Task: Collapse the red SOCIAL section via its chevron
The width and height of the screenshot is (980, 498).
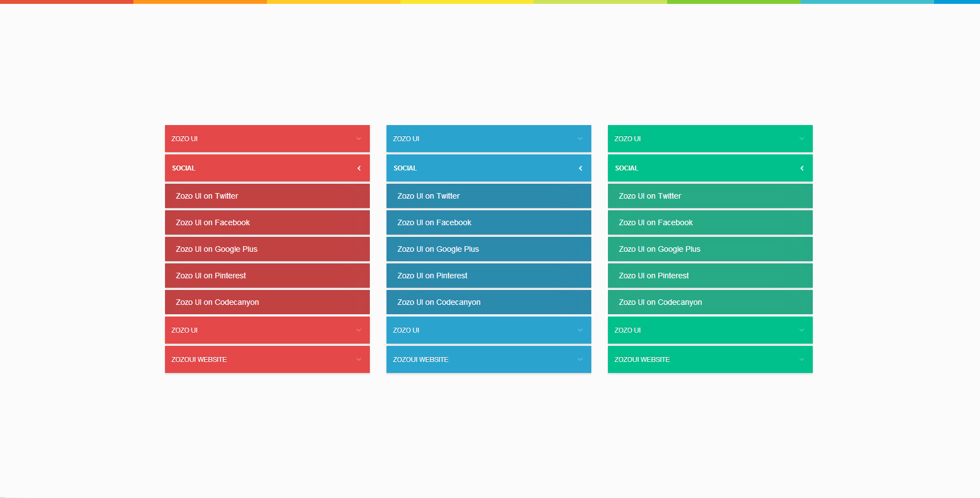Action: [359, 168]
